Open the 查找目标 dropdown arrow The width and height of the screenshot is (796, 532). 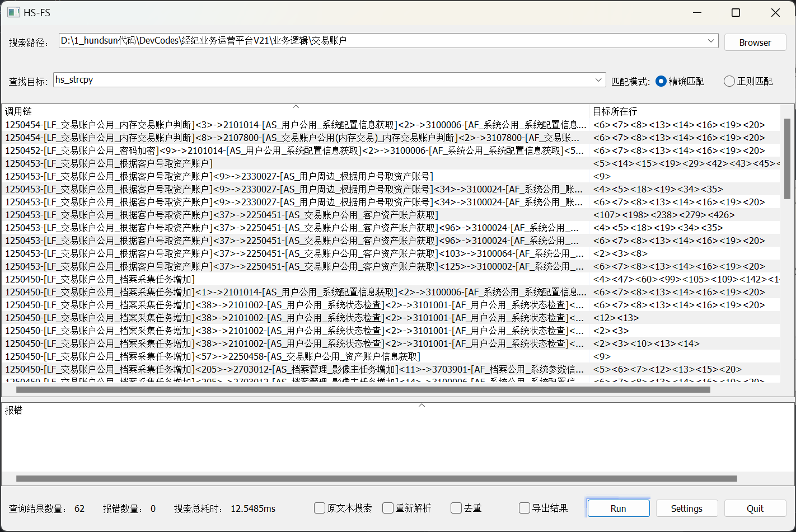click(598, 80)
